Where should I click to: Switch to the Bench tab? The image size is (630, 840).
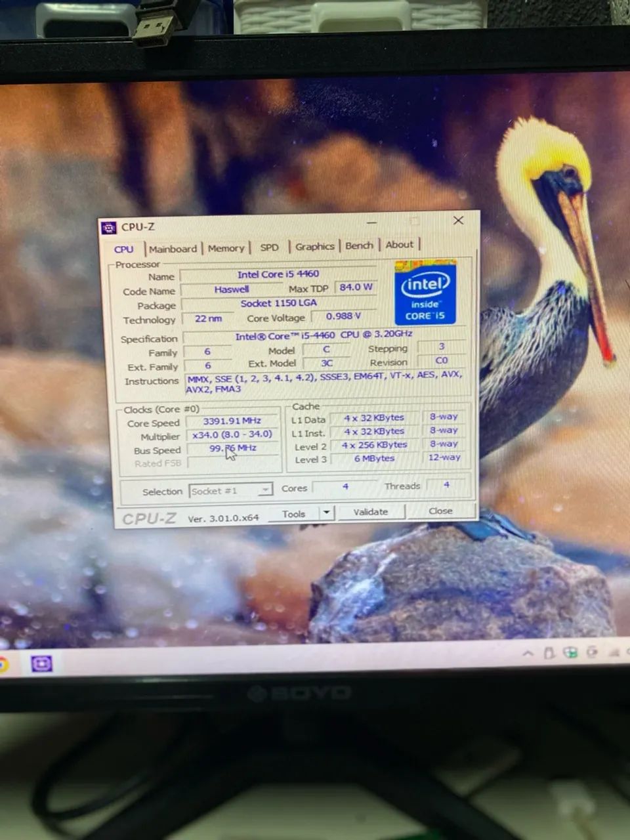tap(359, 245)
